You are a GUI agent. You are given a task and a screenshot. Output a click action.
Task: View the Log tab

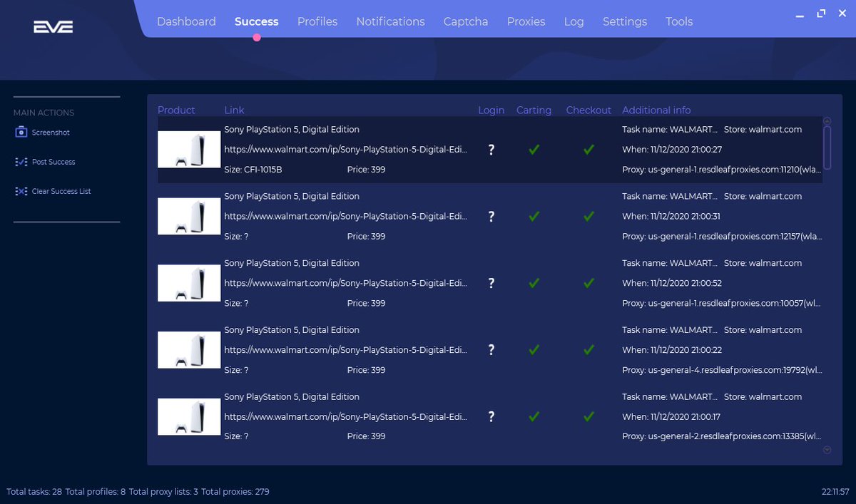pyautogui.click(x=574, y=21)
